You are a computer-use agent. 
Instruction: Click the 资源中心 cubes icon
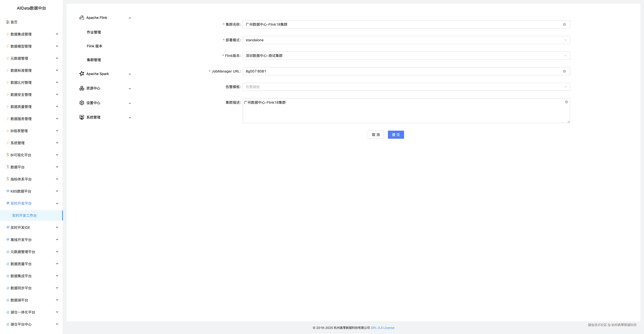[x=82, y=88]
